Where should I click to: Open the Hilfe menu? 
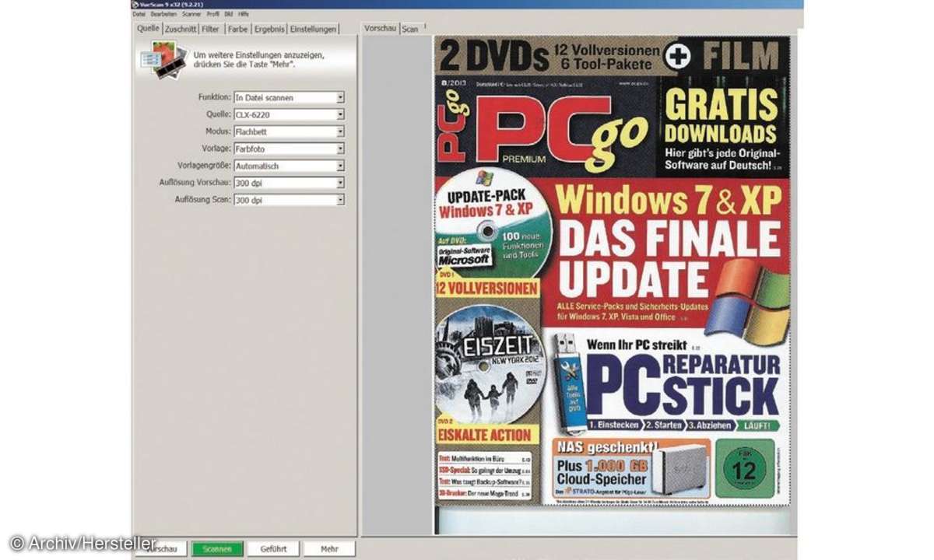pyautogui.click(x=244, y=14)
